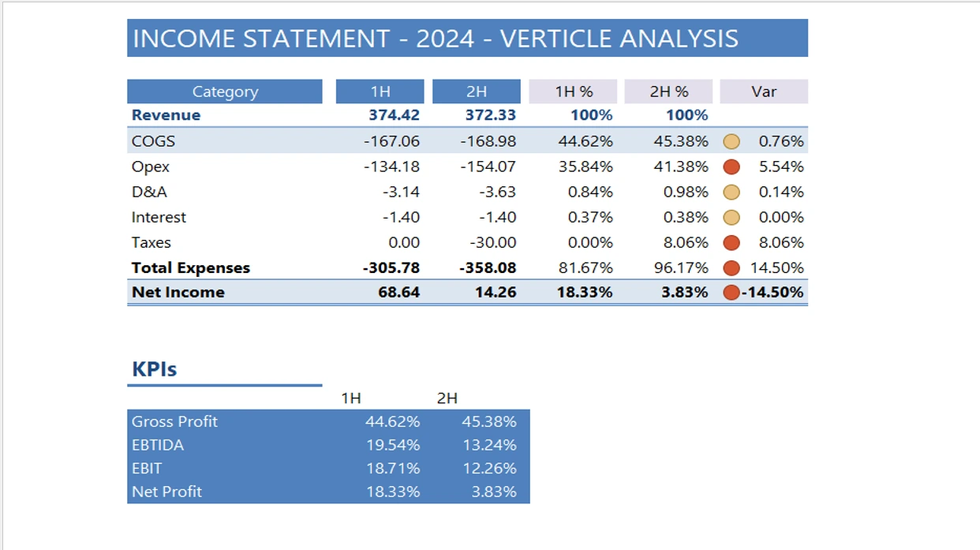Click COGS variance value 0.76%
Screen dimensions: 980x550
click(781, 142)
